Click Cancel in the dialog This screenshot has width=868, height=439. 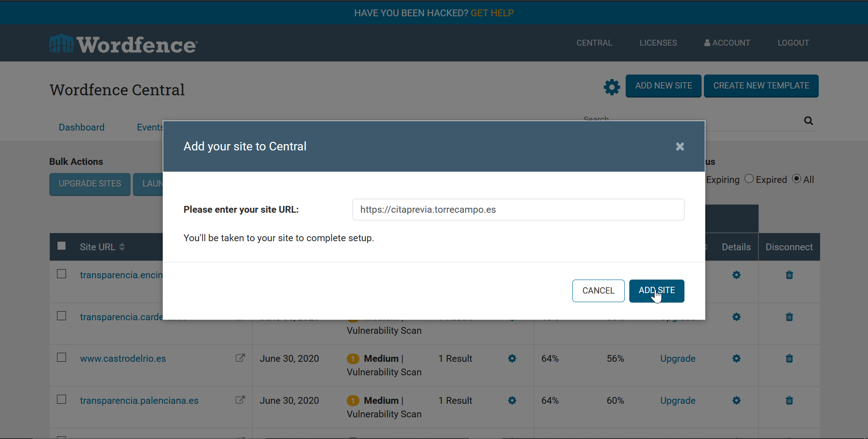tap(598, 291)
